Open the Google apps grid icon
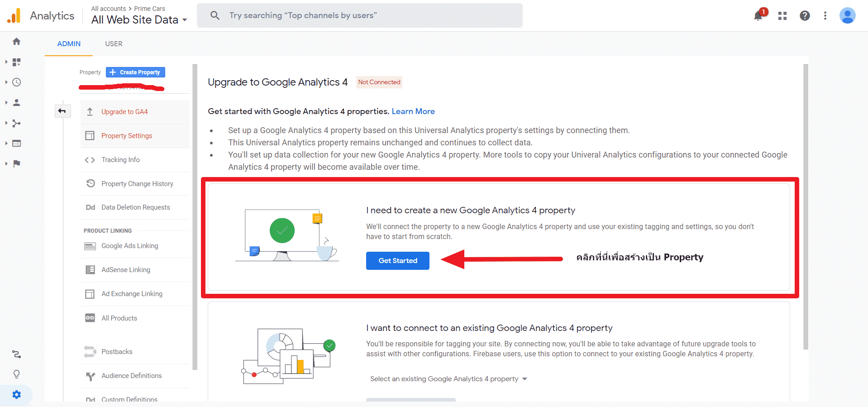 click(782, 16)
